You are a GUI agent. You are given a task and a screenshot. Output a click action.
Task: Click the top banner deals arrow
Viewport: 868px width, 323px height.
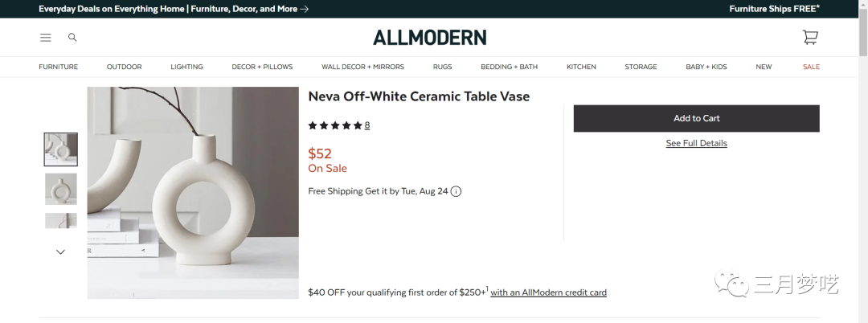click(304, 9)
